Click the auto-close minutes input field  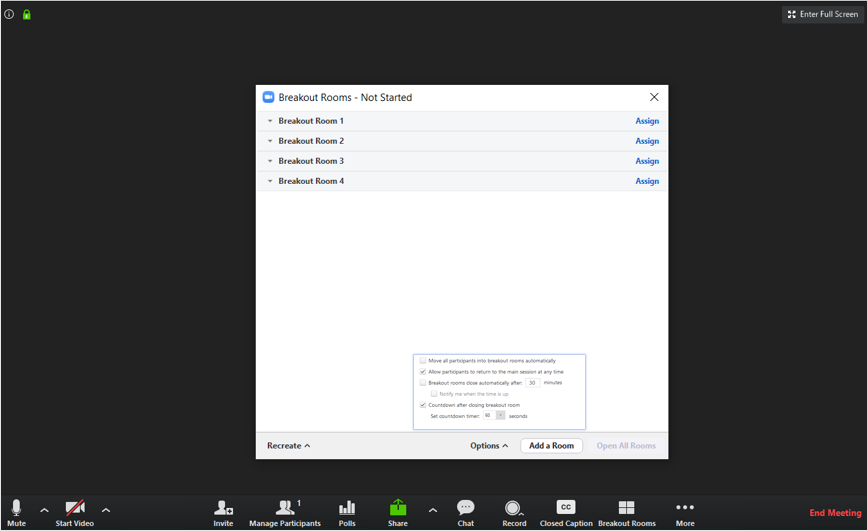click(533, 383)
